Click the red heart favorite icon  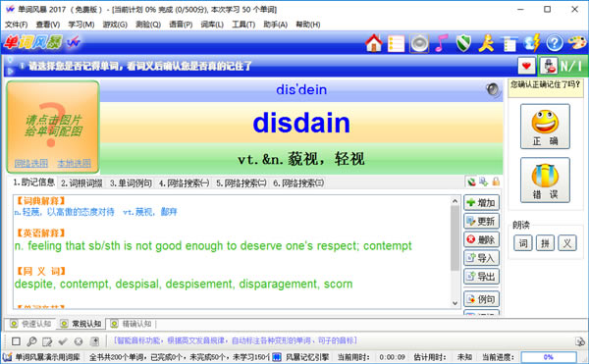click(526, 67)
